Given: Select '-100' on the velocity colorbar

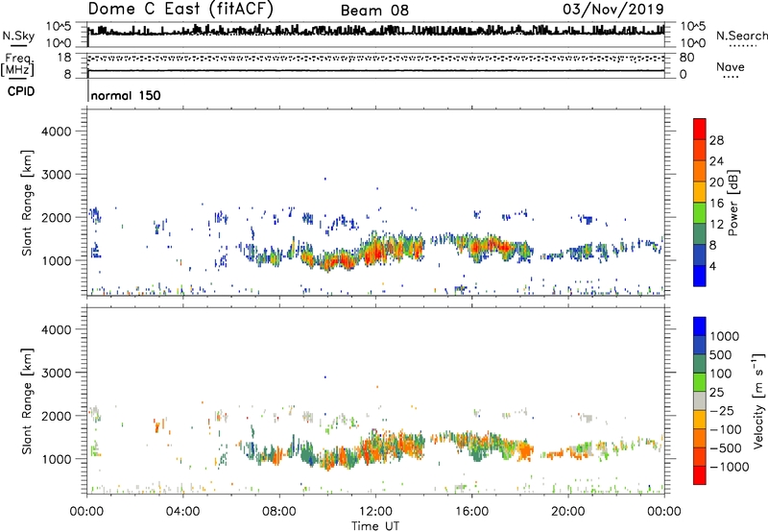Looking at the screenshot, I should click(x=725, y=429).
